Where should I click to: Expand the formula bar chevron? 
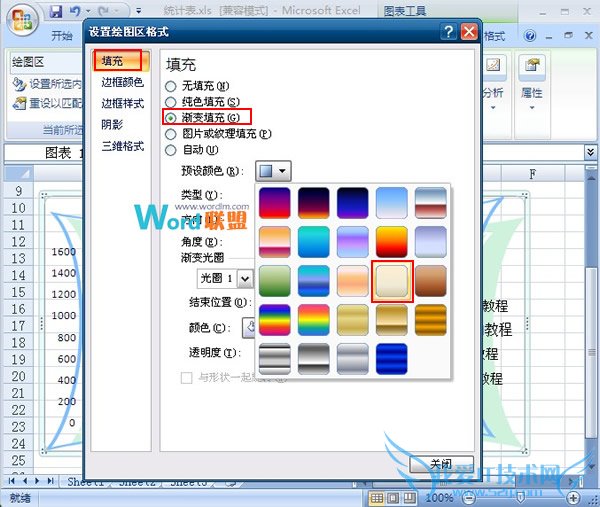tap(590, 152)
